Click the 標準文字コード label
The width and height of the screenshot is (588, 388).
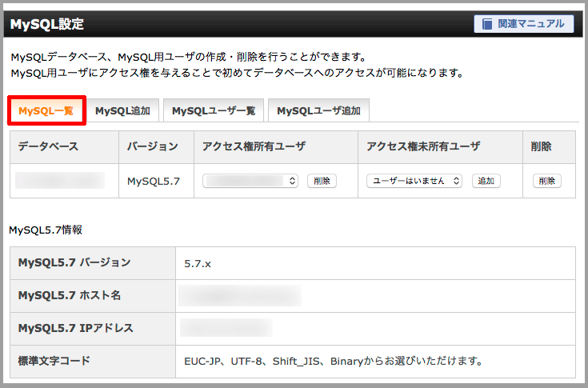click(x=54, y=361)
